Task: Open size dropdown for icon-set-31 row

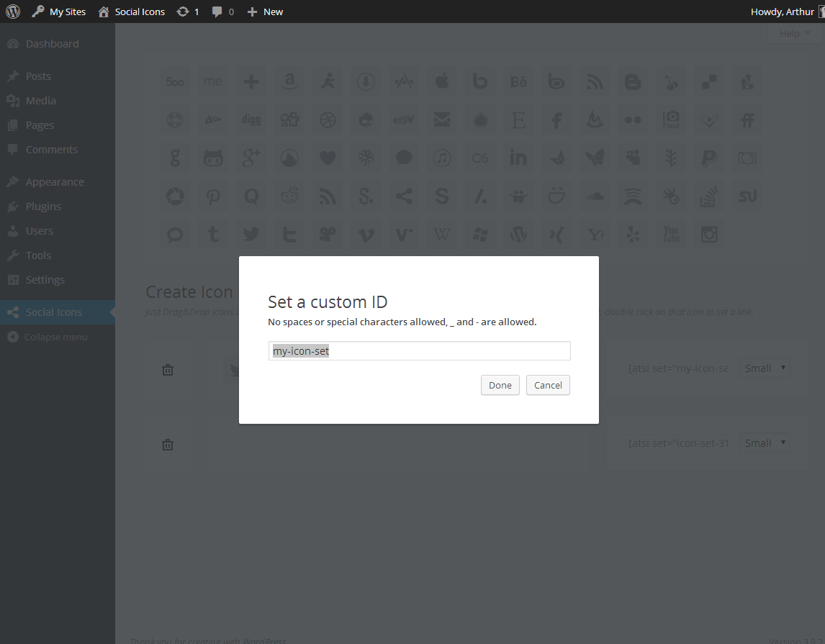Action: 765,443
